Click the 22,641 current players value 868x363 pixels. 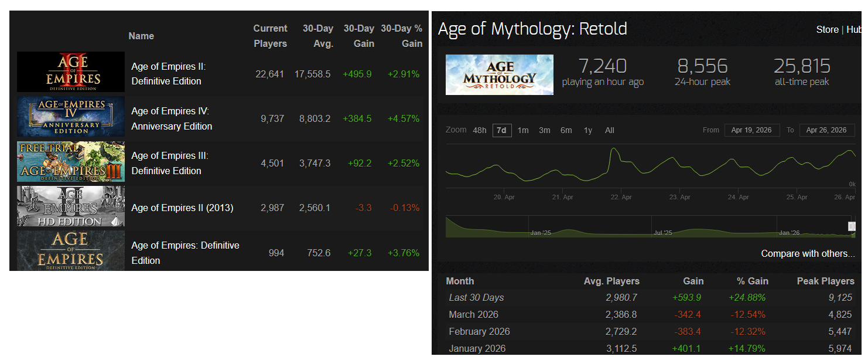point(269,74)
